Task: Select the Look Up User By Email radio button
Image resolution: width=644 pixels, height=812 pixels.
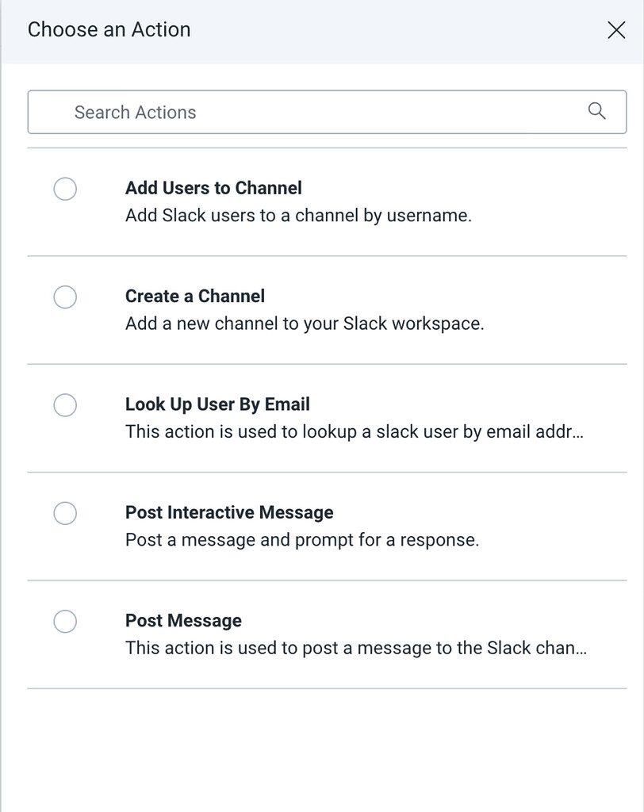Action: tap(65, 405)
